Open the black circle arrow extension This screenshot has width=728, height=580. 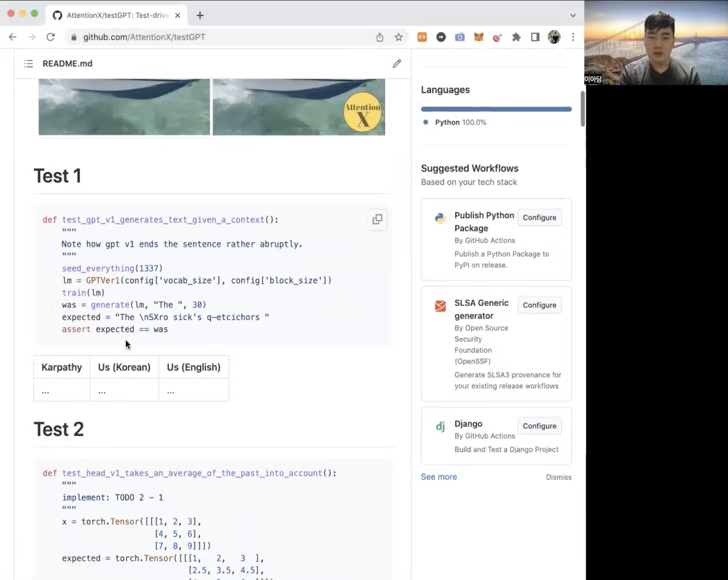[441, 37]
